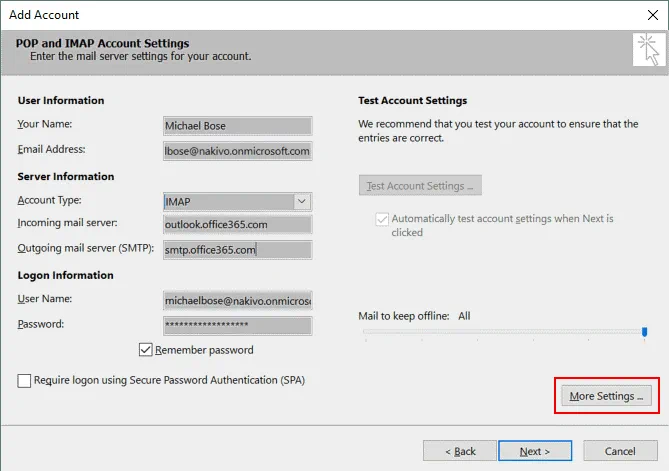Click the Account Type dropdown arrow
This screenshot has width=669, height=471.
point(302,201)
